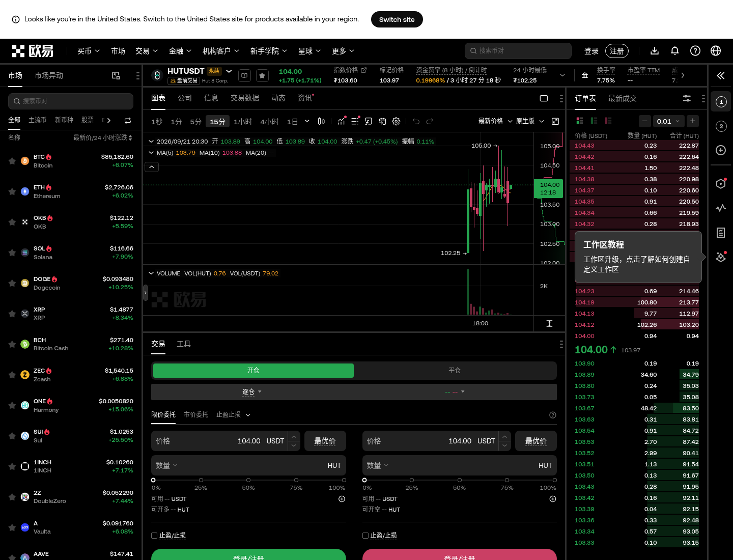Set 最优价 in sell price row
Viewport: 733px width, 560px height.
tap(536, 441)
